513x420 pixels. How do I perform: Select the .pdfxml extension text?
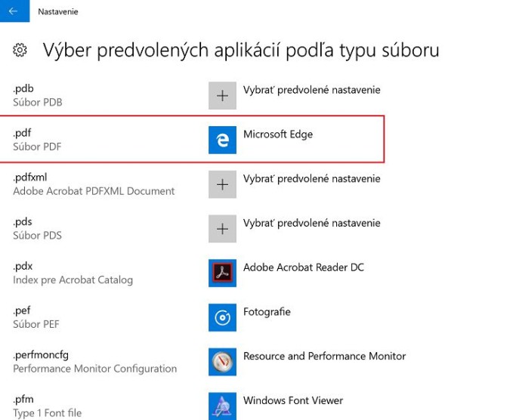[x=30, y=178]
